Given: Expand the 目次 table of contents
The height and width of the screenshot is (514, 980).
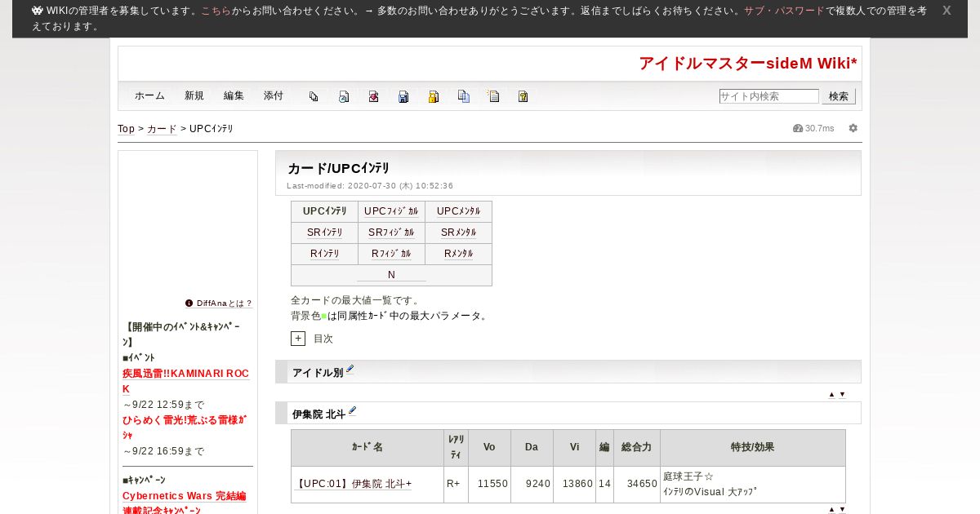Looking at the screenshot, I should (x=298, y=339).
